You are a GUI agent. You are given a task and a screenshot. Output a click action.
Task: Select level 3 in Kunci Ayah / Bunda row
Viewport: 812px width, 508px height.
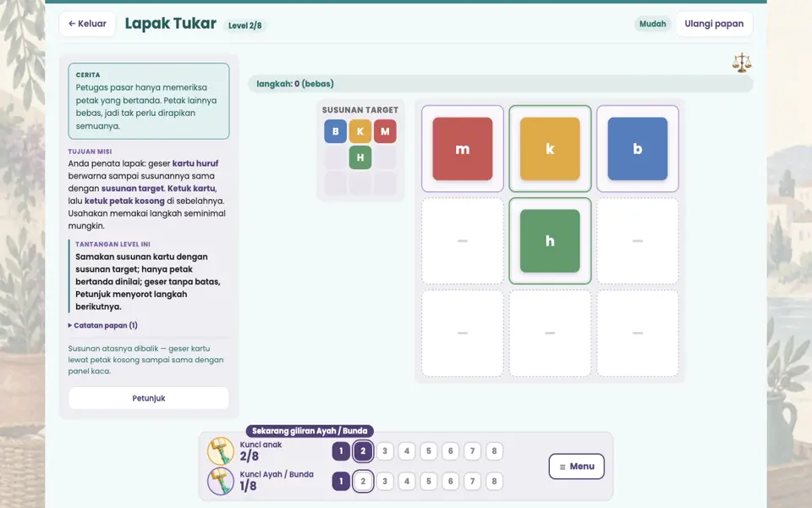pos(385,481)
